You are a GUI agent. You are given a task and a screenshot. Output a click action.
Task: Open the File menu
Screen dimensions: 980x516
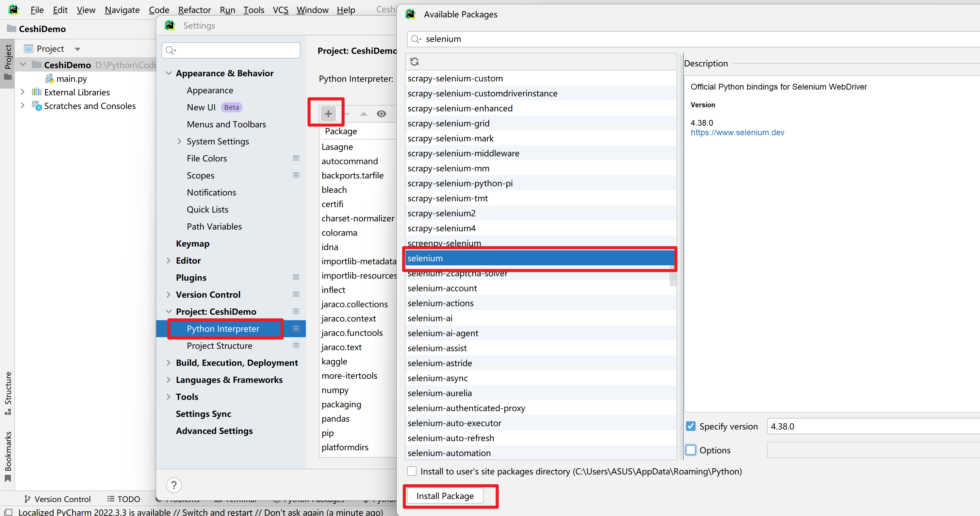click(x=37, y=10)
